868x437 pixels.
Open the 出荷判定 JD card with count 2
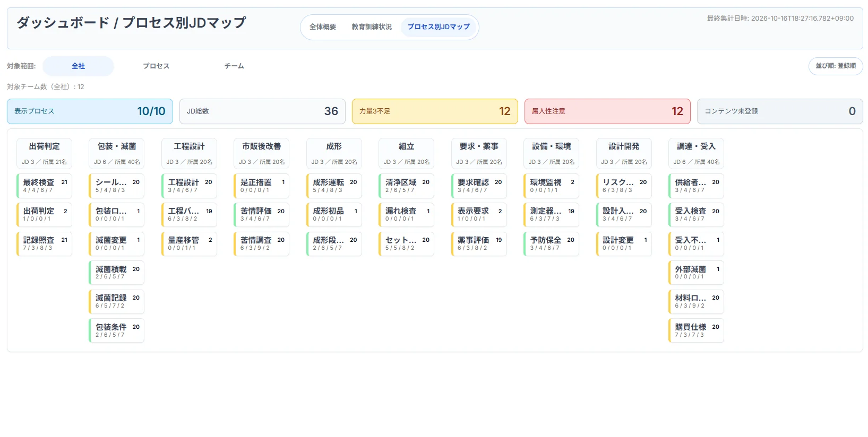click(44, 215)
